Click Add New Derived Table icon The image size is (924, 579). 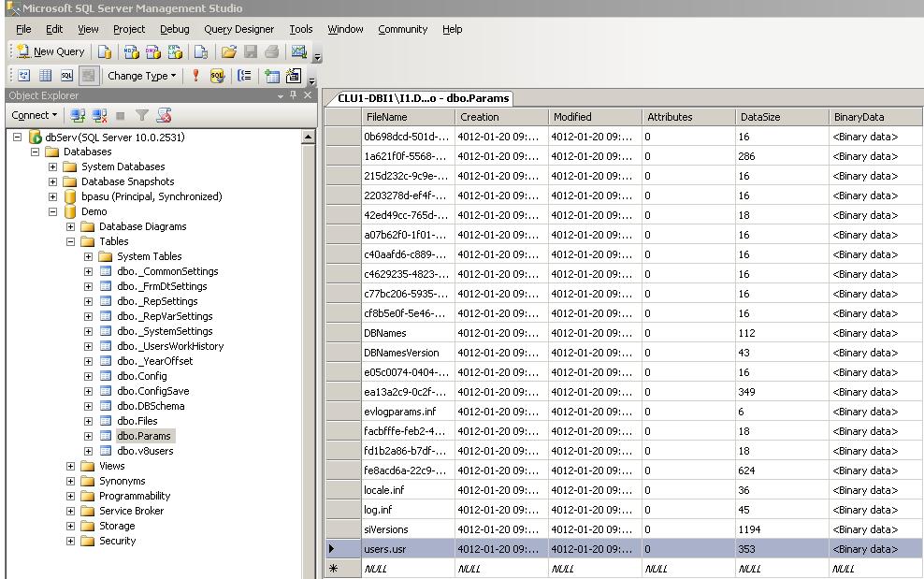pyautogui.click(x=293, y=76)
